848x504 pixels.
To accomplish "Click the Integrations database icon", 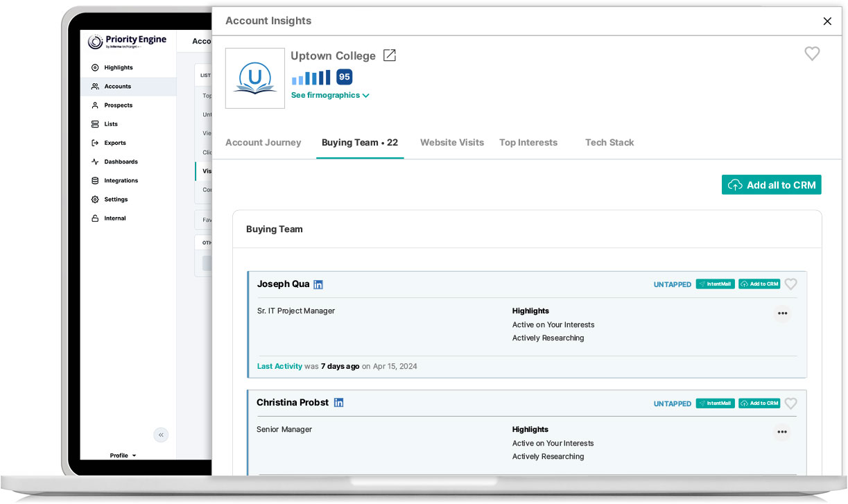I will [95, 180].
